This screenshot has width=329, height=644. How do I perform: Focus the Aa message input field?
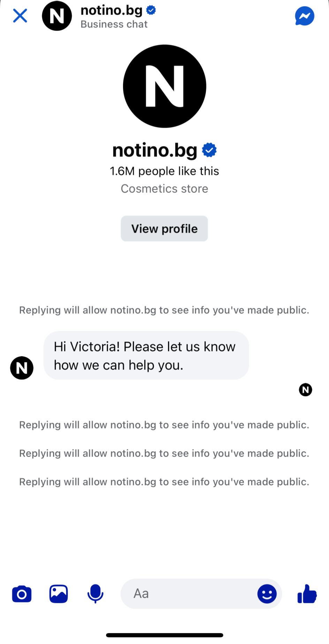point(188,594)
